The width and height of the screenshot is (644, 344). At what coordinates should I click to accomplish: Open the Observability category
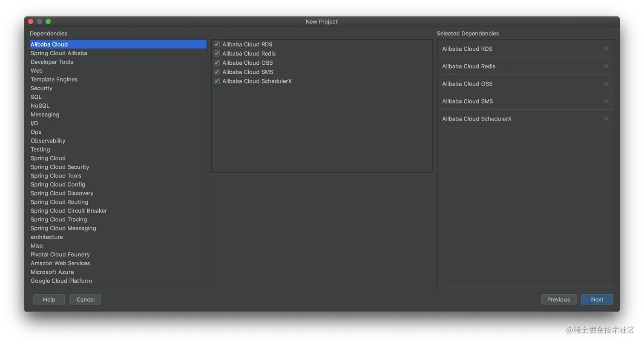coord(118,140)
